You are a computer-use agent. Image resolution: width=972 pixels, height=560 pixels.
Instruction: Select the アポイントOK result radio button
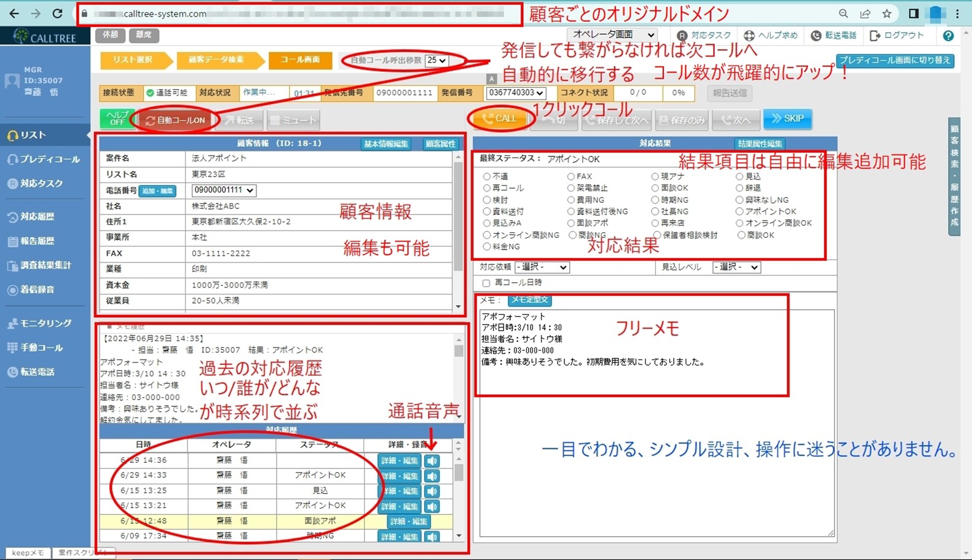click(739, 211)
